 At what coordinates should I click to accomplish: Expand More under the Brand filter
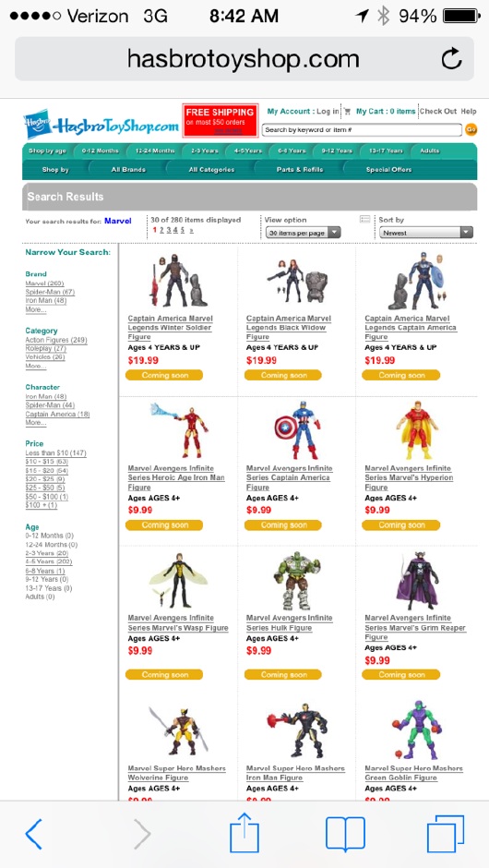(x=35, y=309)
